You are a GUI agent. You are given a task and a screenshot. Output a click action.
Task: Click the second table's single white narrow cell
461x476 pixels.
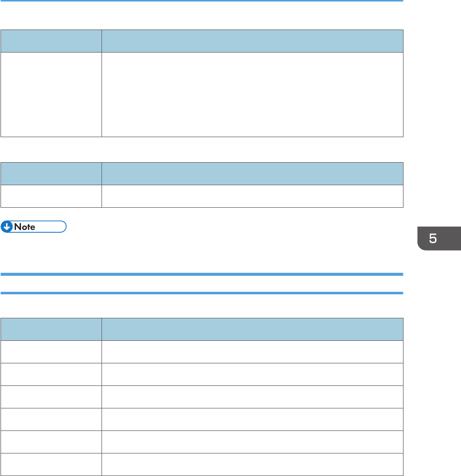pyautogui.click(x=51, y=196)
